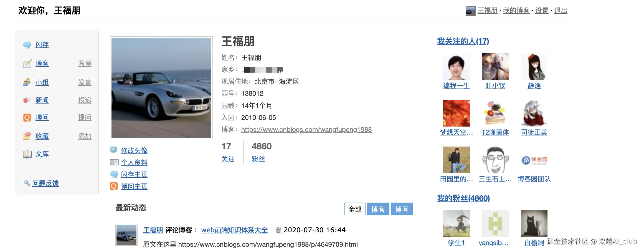Click the 收藏 folder icon in sidebar
644x252 pixels.
tap(27, 136)
